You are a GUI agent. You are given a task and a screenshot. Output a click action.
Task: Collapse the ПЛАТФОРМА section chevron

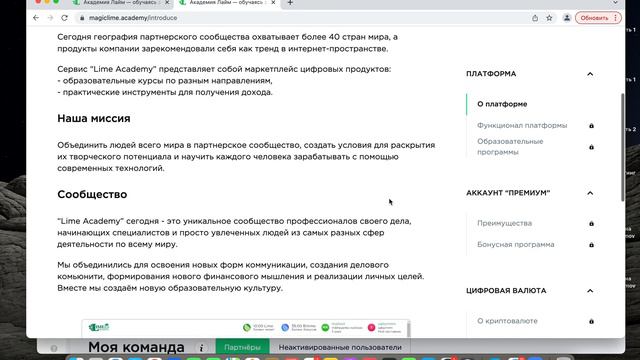(x=590, y=74)
